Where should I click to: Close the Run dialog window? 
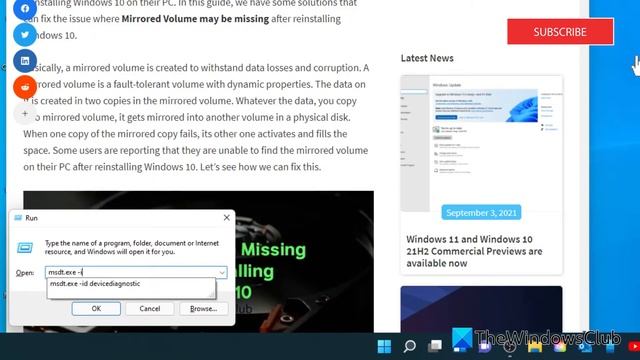[x=227, y=218]
